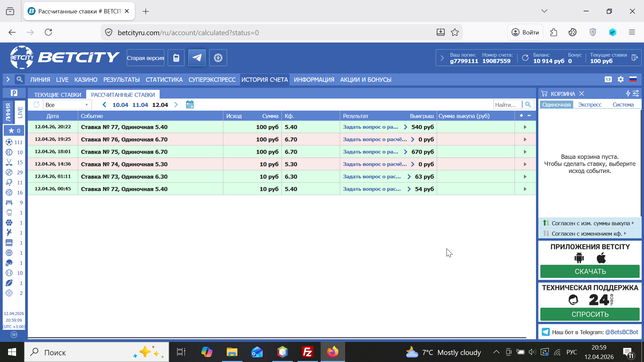The width and height of the screenshot is (644, 362).
Task: Click the calculator icon in the header
Action: (x=176, y=58)
